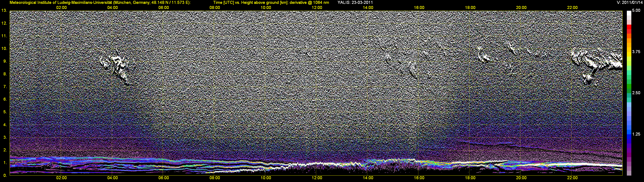Click the 7. height axis label
This screenshot has width=644, height=182.
pyautogui.click(x=5, y=87)
